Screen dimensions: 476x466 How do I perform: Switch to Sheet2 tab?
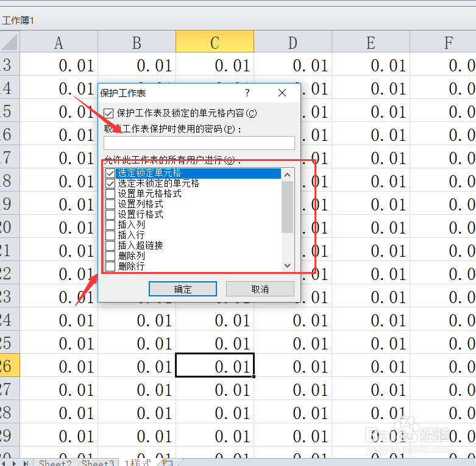point(55,463)
